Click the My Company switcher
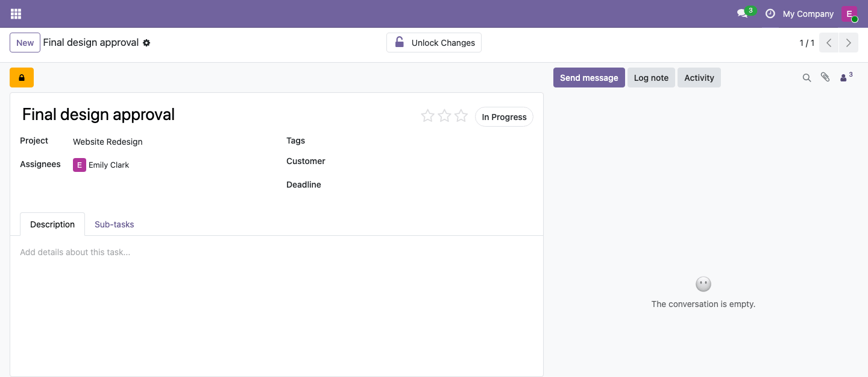The width and height of the screenshot is (868, 377). [808, 14]
